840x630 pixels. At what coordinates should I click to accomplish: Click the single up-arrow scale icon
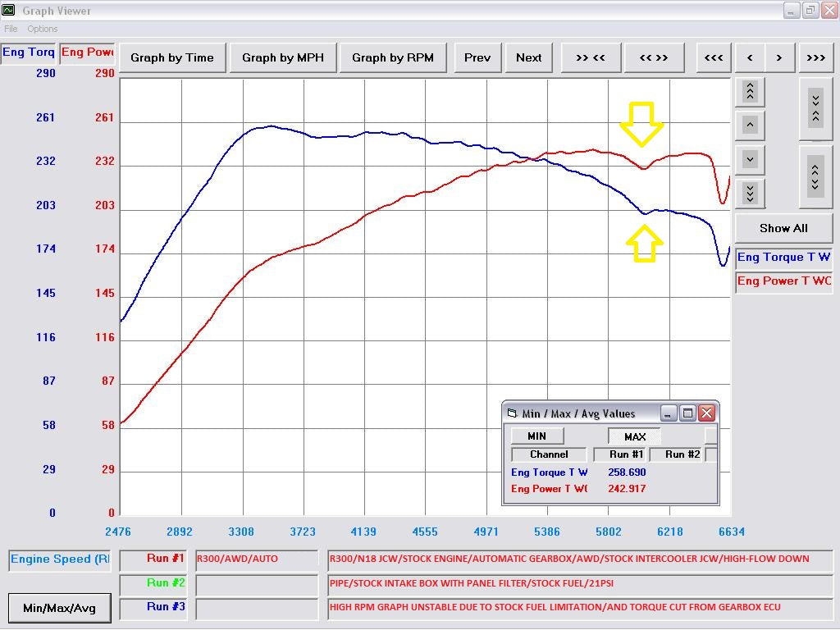[x=749, y=125]
